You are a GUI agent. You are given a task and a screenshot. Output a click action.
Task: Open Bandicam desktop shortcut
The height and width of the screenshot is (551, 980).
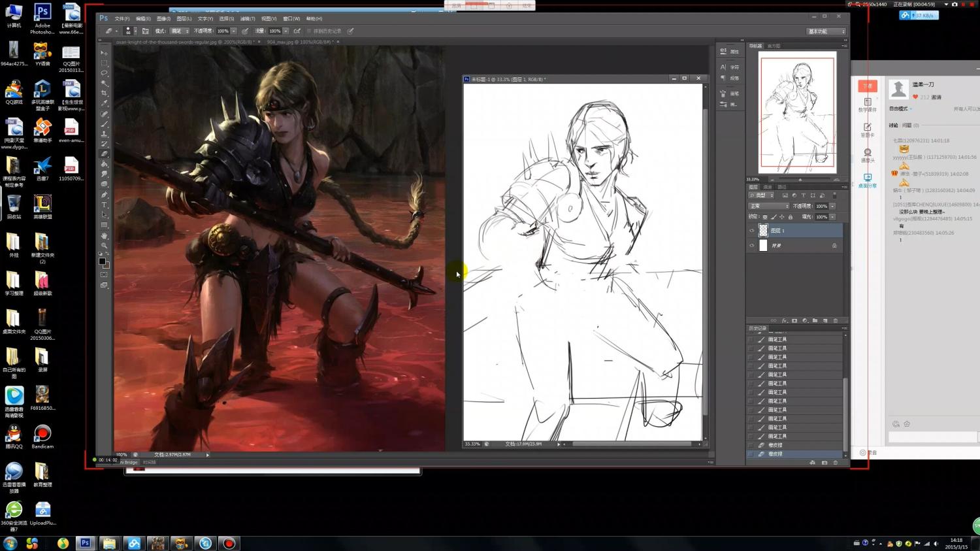coord(42,437)
